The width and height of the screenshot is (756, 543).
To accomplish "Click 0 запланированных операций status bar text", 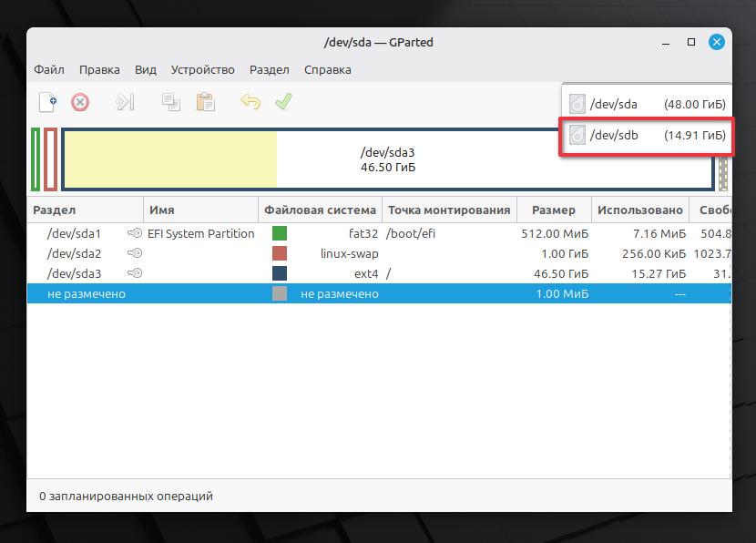I will coord(126,496).
